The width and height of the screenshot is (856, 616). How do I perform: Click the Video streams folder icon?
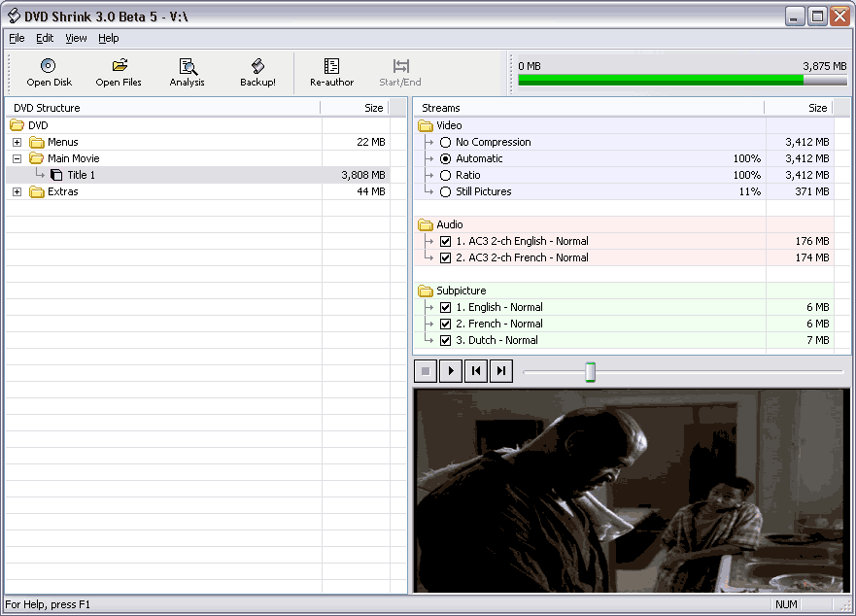[426, 126]
